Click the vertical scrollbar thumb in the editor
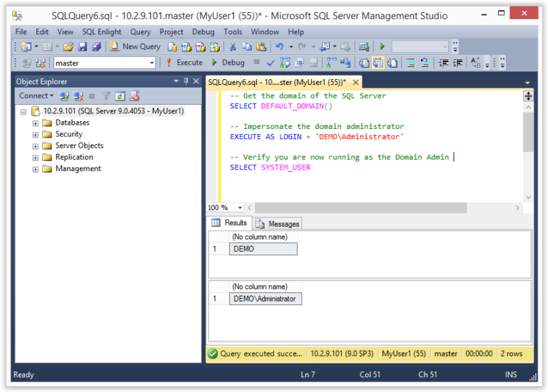Viewport: 548px width, 392px height. 528,132
